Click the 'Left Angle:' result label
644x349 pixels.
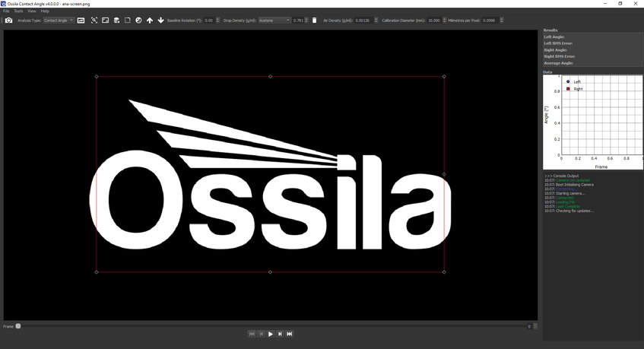(554, 36)
